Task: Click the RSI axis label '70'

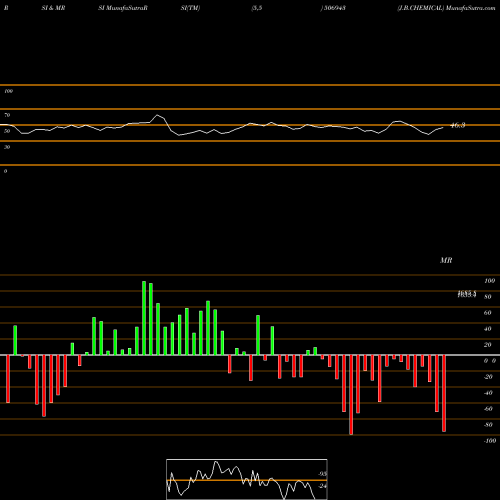Action: pyautogui.click(x=7, y=115)
